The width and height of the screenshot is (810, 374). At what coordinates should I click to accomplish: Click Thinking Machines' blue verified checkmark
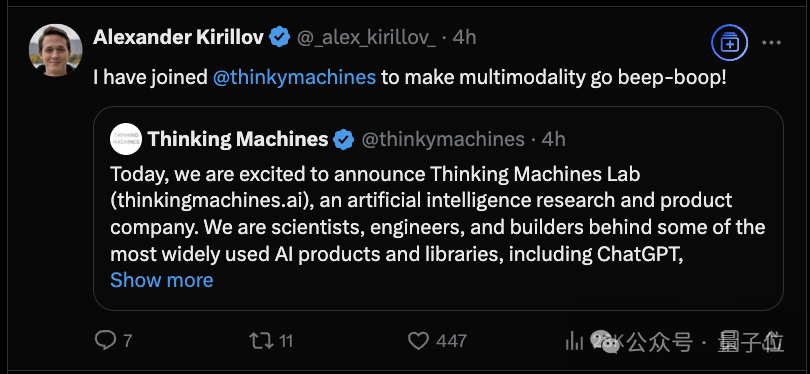pyautogui.click(x=344, y=139)
